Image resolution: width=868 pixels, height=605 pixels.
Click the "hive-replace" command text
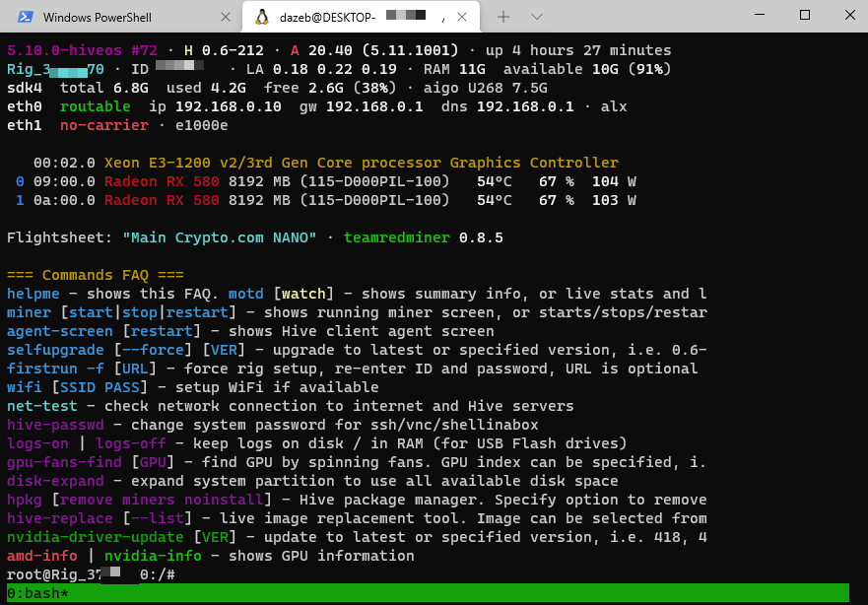60,518
